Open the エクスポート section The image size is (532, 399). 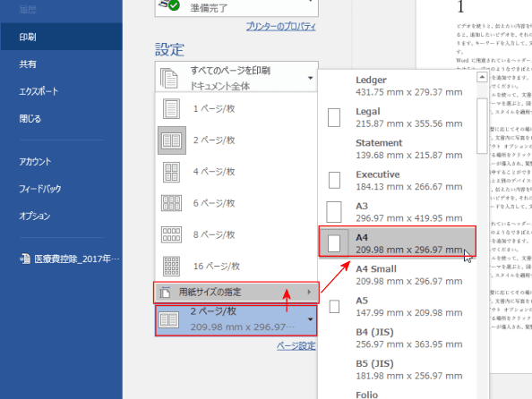coord(39,91)
